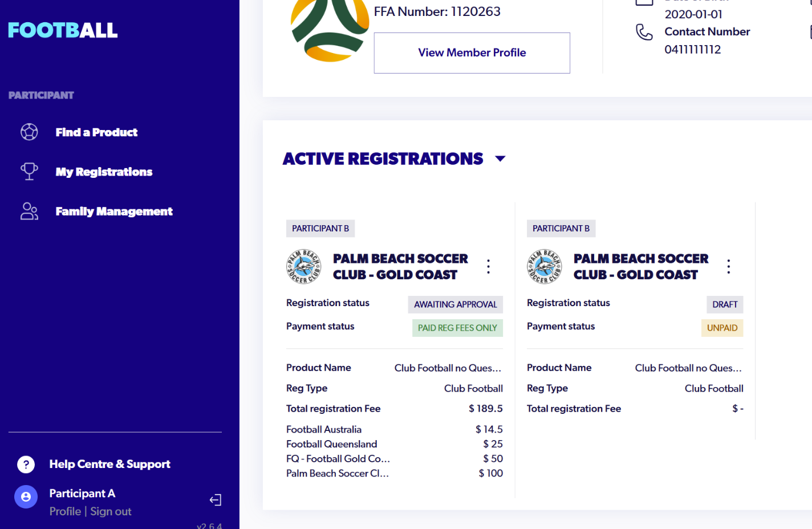Click the logout arrow icon
Image resolution: width=812 pixels, height=529 pixels.
pyautogui.click(x=215, y=500)
